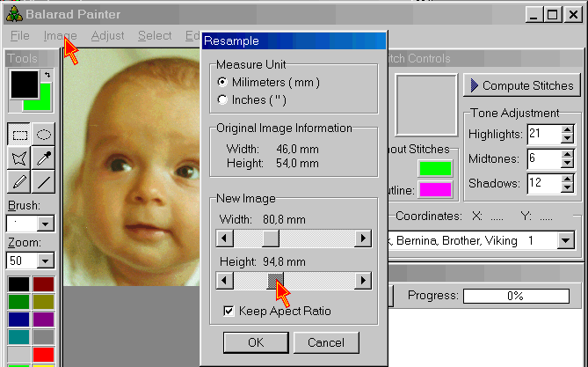Choose the olive palette swatch
Viewport: 588px width, 367px height.
[x=43, y=302]
